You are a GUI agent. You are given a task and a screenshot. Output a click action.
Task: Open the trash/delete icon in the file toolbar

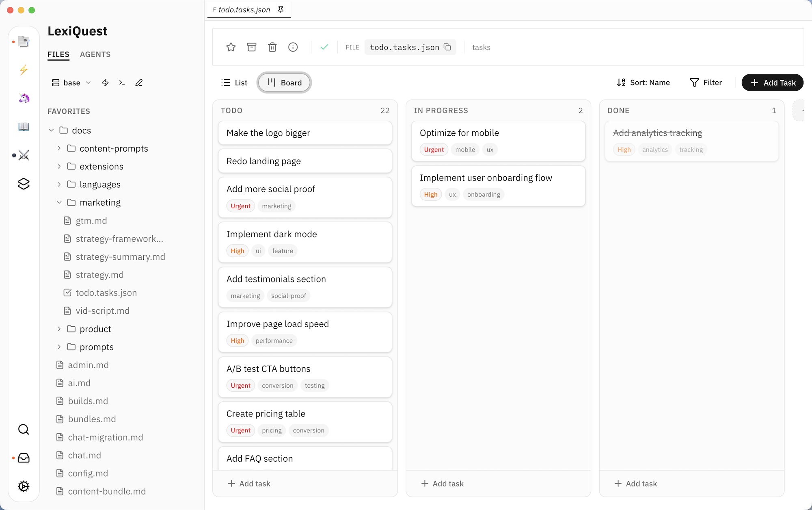point(272,47)
